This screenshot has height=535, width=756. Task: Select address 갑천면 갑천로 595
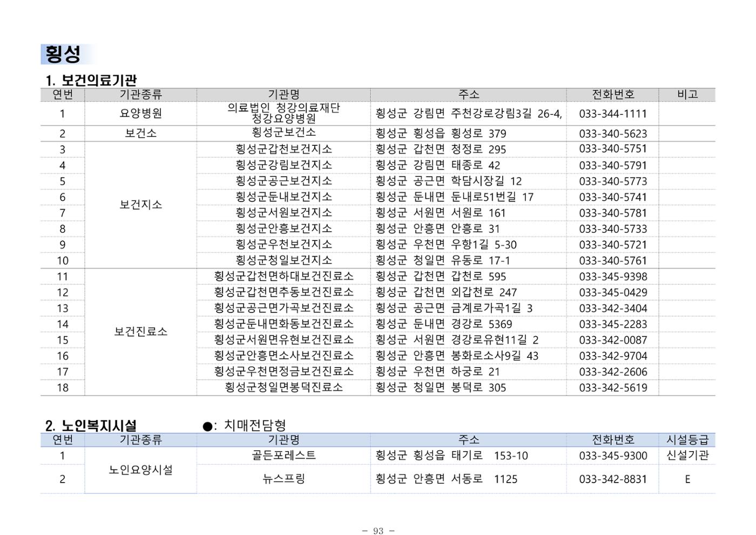point(460,277)
